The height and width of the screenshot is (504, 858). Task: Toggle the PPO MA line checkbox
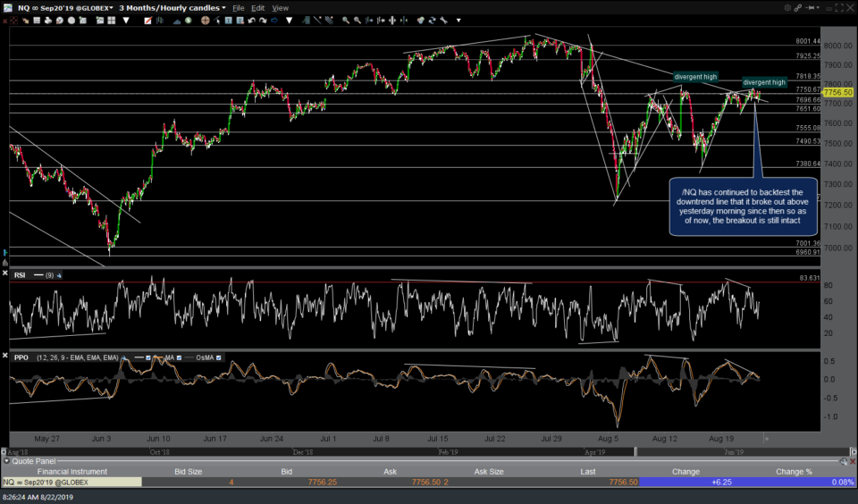[x=179, y=357]
